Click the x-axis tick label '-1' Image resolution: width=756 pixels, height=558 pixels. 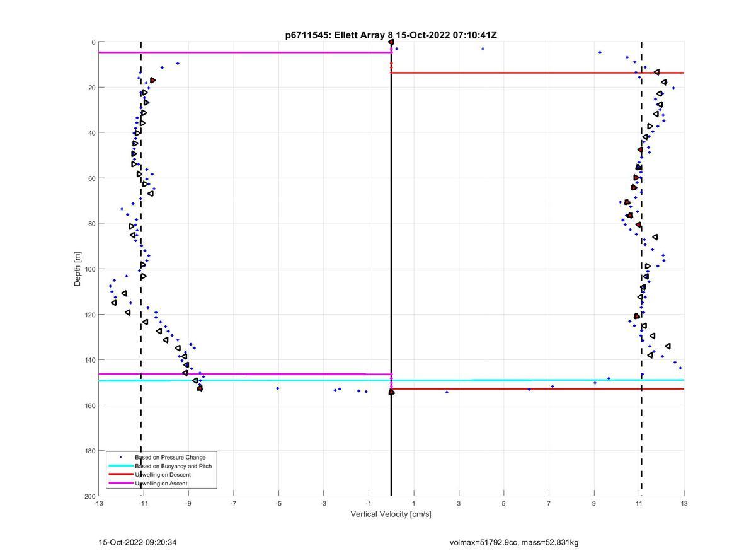coord(369,503)
